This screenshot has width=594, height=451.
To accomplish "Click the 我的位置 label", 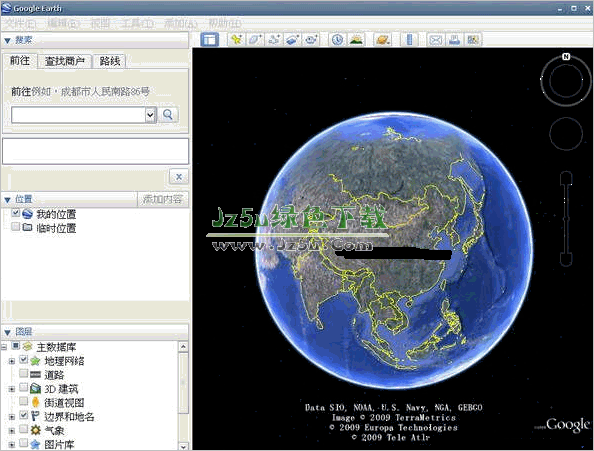I will 56,214.
